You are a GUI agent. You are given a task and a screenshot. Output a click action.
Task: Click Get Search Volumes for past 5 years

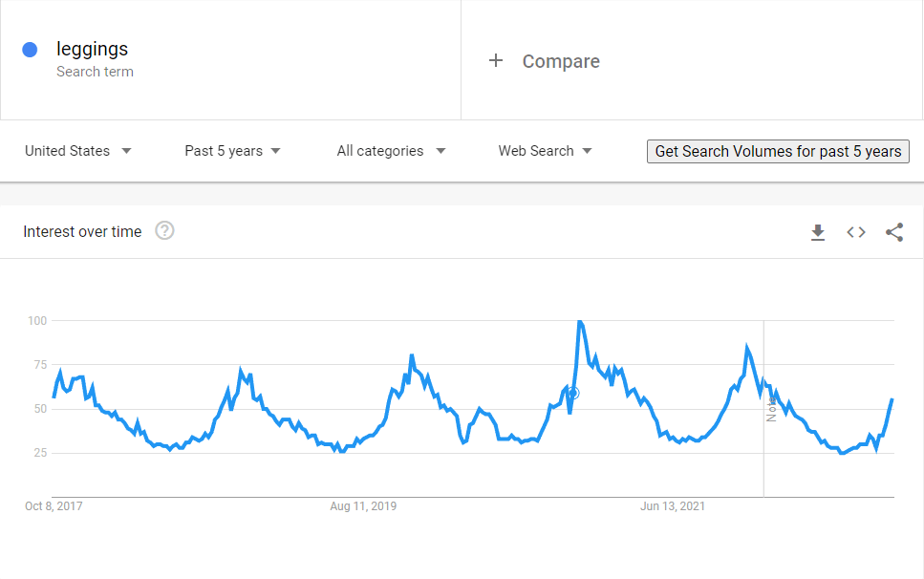778,151
